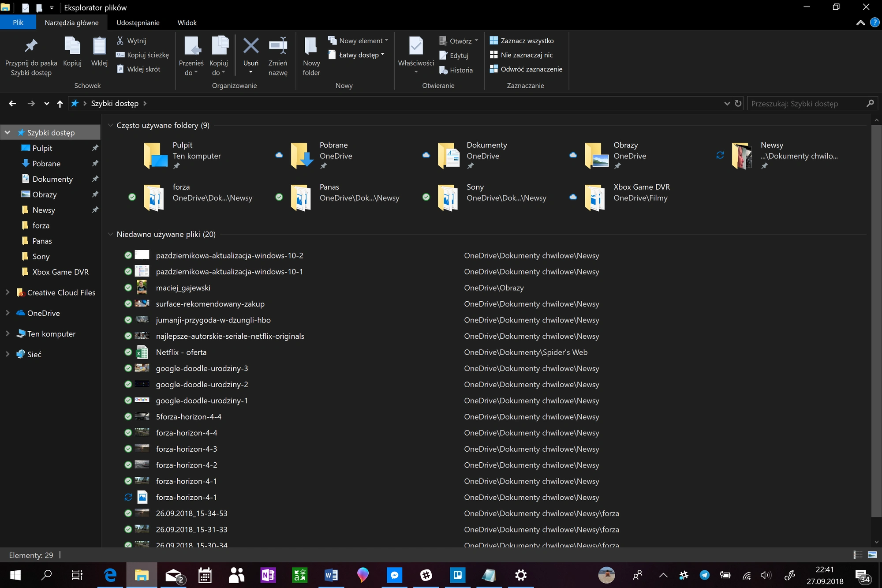Open Windows Start menu

[x=15, y=575]
